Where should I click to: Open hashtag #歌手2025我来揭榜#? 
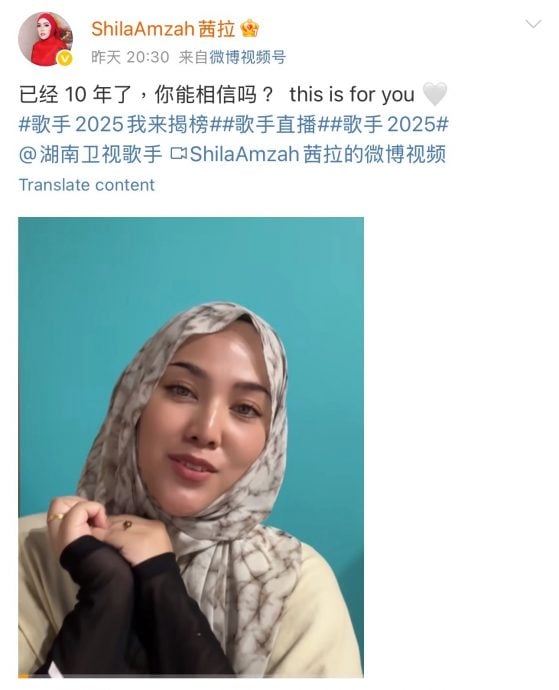119,125
